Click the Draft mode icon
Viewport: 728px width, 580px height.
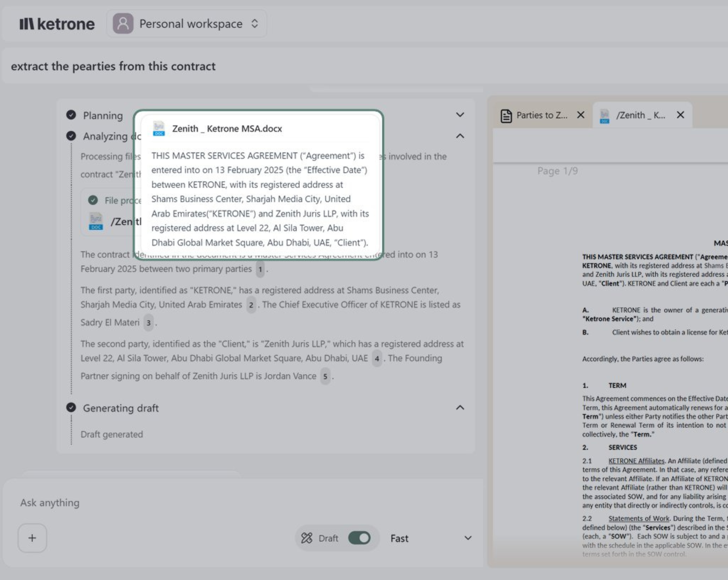click(x=307, y=538)
